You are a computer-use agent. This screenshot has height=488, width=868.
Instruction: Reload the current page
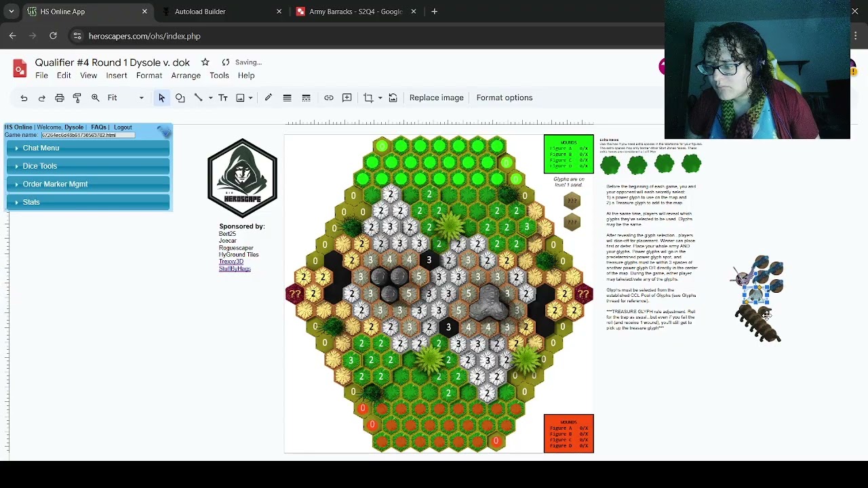53,36
